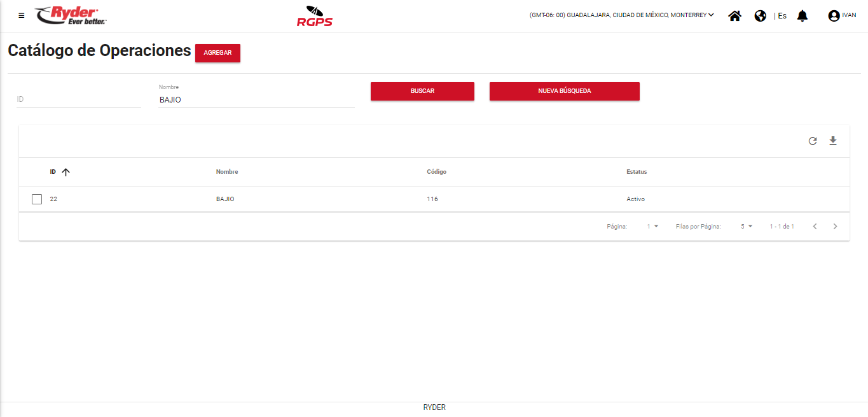Click the NUEVA BÚSQUEDA button

point(564,91)
